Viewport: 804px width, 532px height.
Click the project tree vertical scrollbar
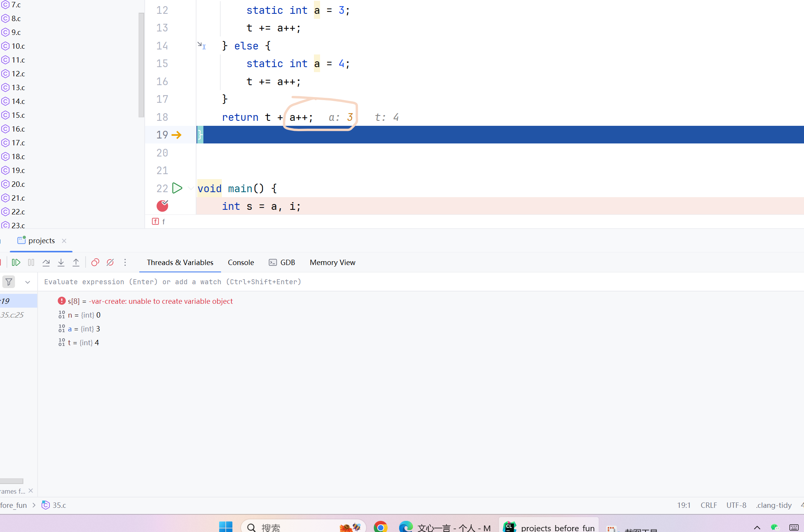click(x=141, y=65)
